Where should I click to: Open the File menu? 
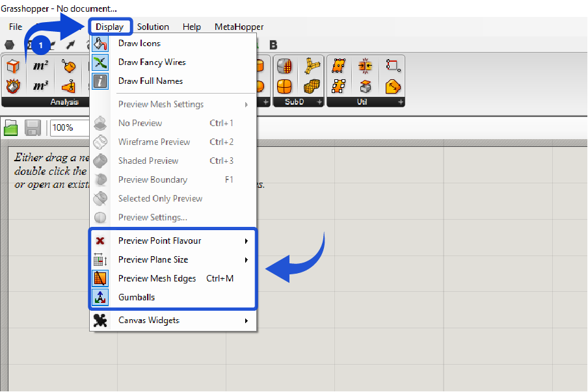(16, 27)
